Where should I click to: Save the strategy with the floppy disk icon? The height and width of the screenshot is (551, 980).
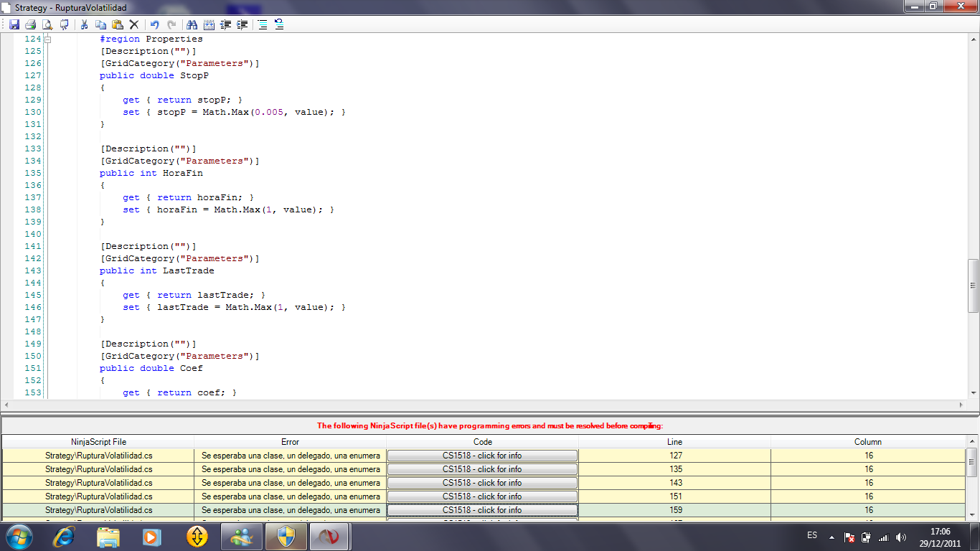coord(14,24)
